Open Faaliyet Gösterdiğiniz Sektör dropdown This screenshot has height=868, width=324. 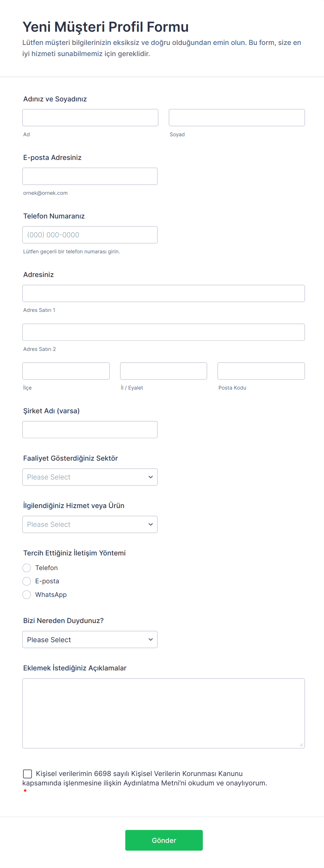[90, 477]
